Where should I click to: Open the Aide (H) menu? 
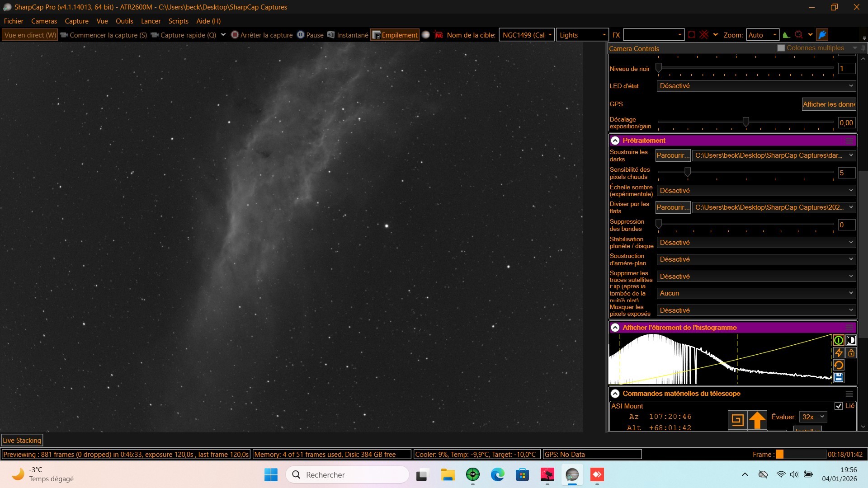click(x=208, y=21)
